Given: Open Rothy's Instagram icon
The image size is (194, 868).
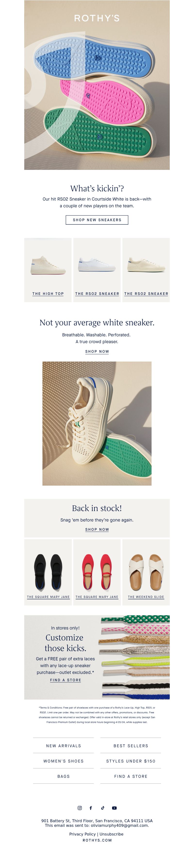Looking at the screenshot, I should pos(80,808).
